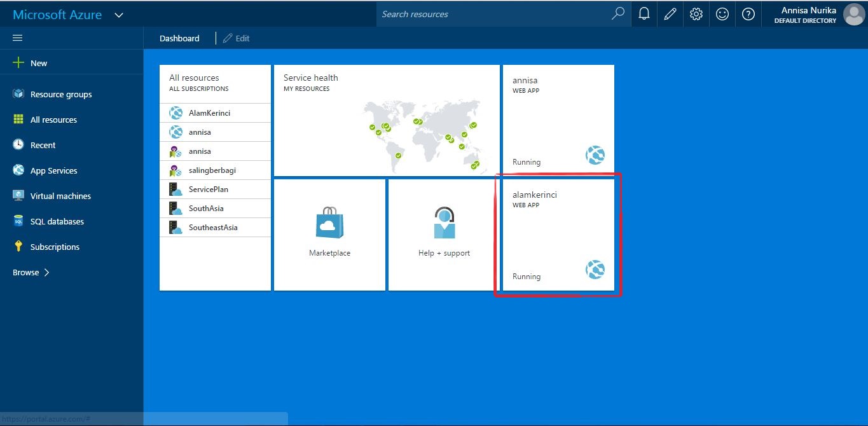Open the Help + support tile label
The width and height of the screenshot is (868, 426).
(444, 253)
